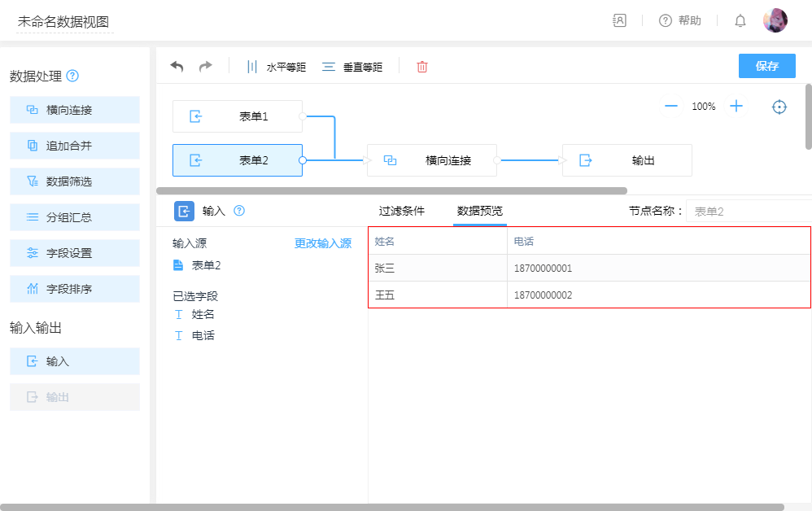Click help icon beside 数据处理
The image size is (812, 511).
click(x=72, y=76)
